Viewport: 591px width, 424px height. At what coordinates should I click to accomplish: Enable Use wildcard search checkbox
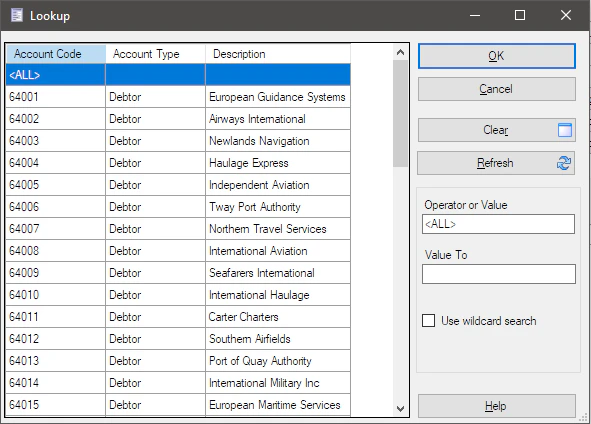[x=429, y=321]
